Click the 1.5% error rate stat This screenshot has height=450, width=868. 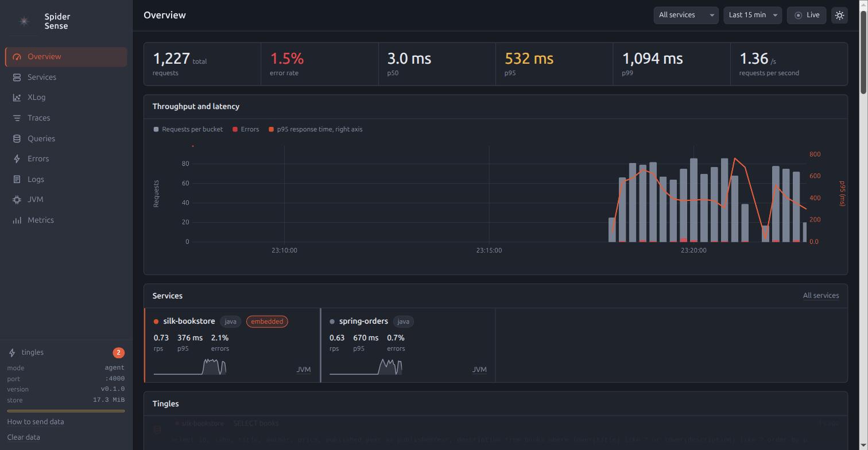[320, 64]
